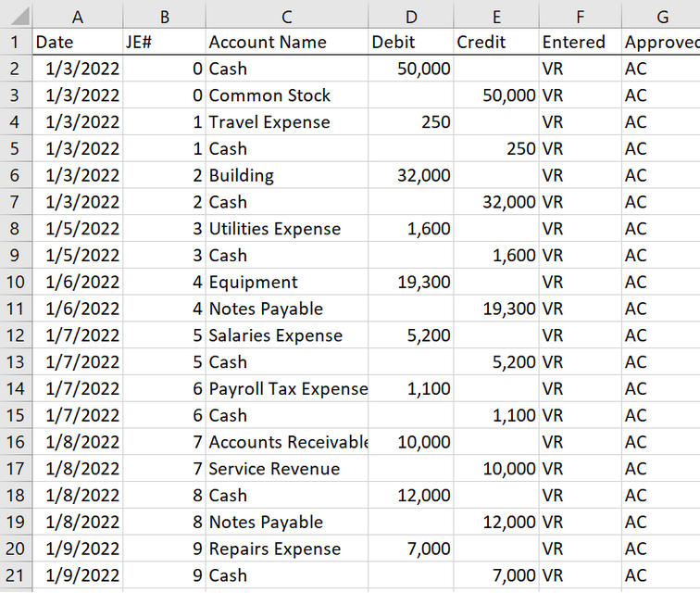
Task: Click credit value 19,300 in row 11
Action: 496,309
